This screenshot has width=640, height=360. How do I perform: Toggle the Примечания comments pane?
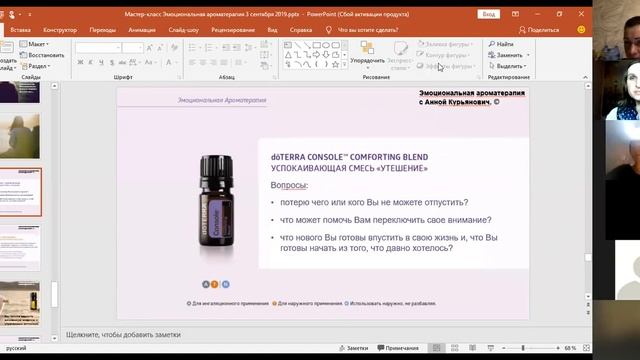(x=398, y=348)
